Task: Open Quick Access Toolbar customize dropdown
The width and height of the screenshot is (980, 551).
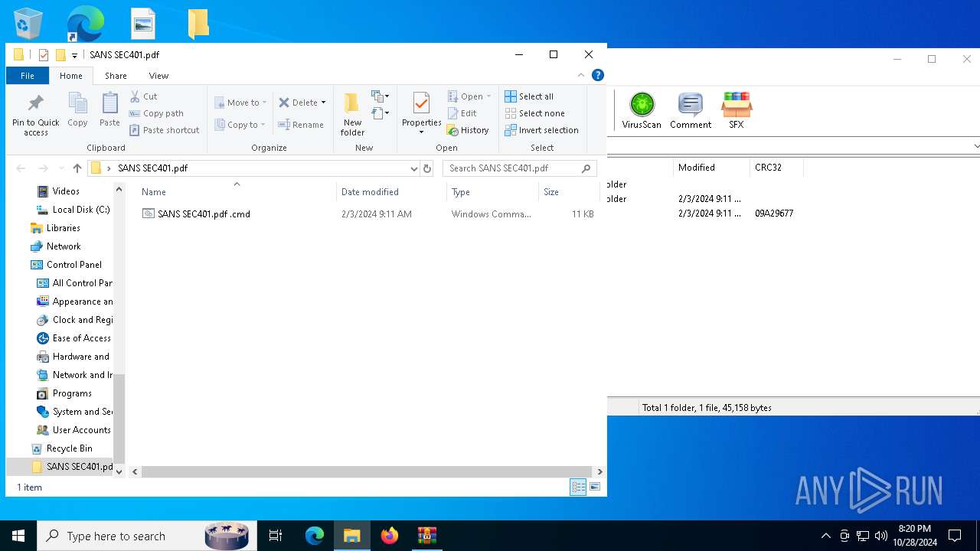Action: pyautogui.click(x=74, y=55)
